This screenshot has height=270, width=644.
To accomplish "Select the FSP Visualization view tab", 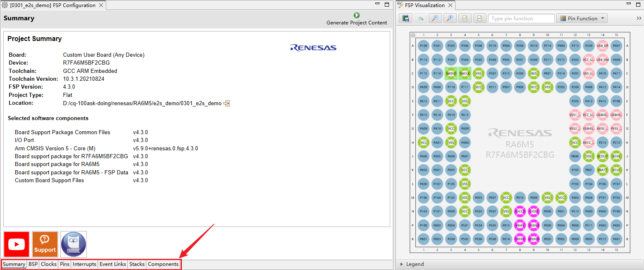I will [x=425, y=5].
